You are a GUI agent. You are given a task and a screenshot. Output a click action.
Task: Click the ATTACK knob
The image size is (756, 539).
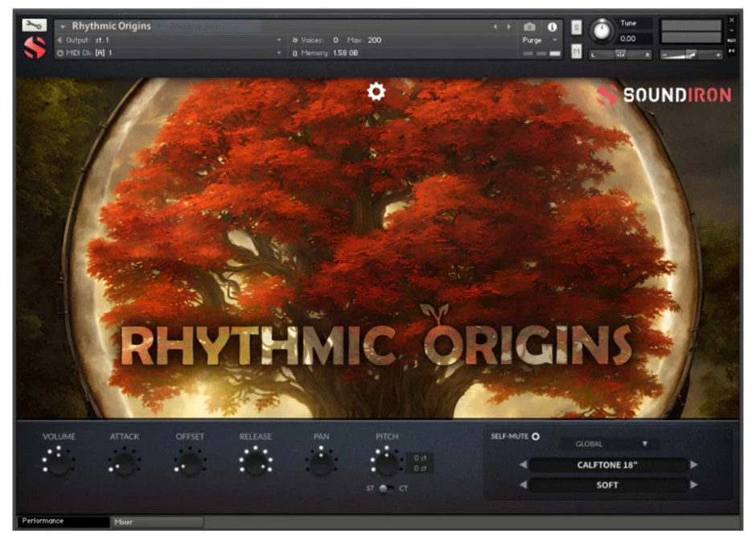pyautogui.click(x=125, y=462)
